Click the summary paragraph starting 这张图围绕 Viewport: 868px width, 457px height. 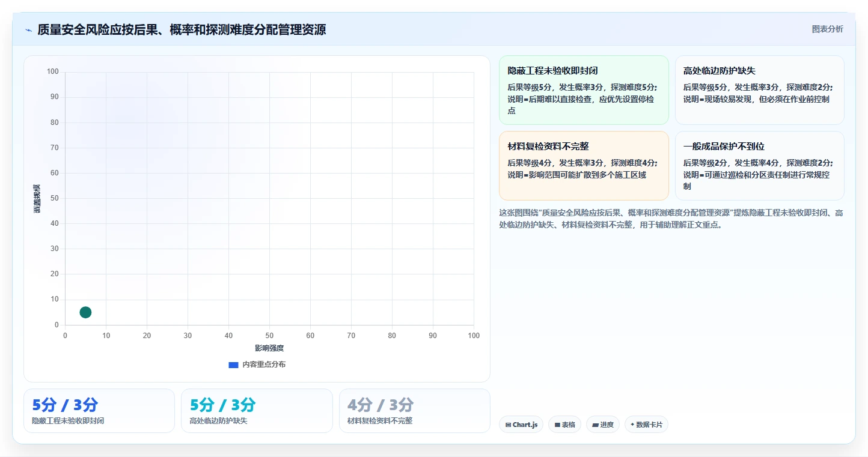pos(671,219)
